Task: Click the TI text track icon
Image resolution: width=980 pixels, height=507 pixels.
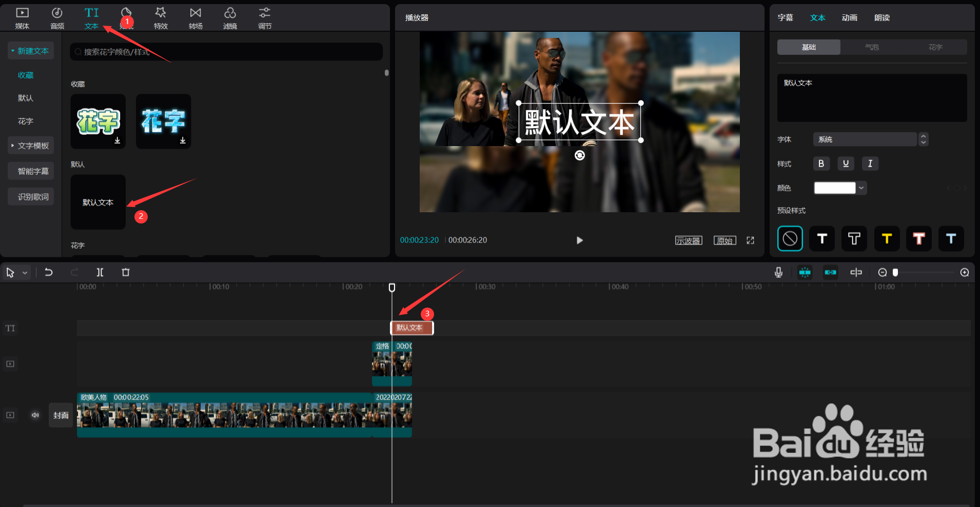Action: click(x=10, y=328)
